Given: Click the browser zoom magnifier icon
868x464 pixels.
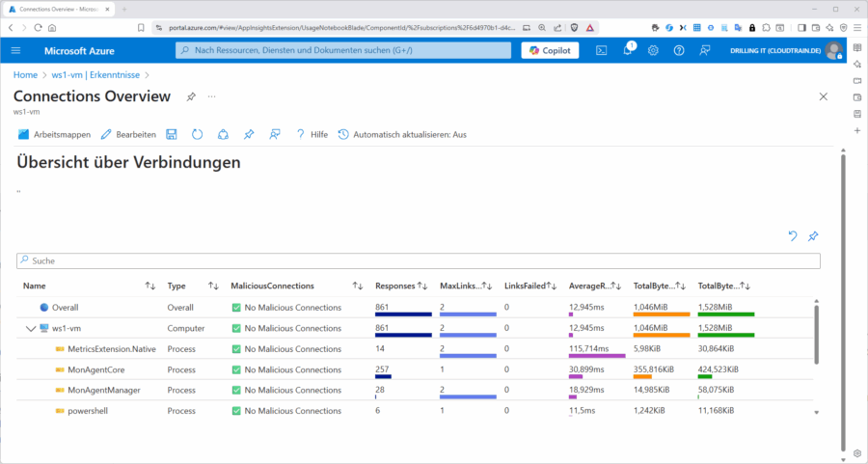Looking at the screenshot, I should pos(542,28).
